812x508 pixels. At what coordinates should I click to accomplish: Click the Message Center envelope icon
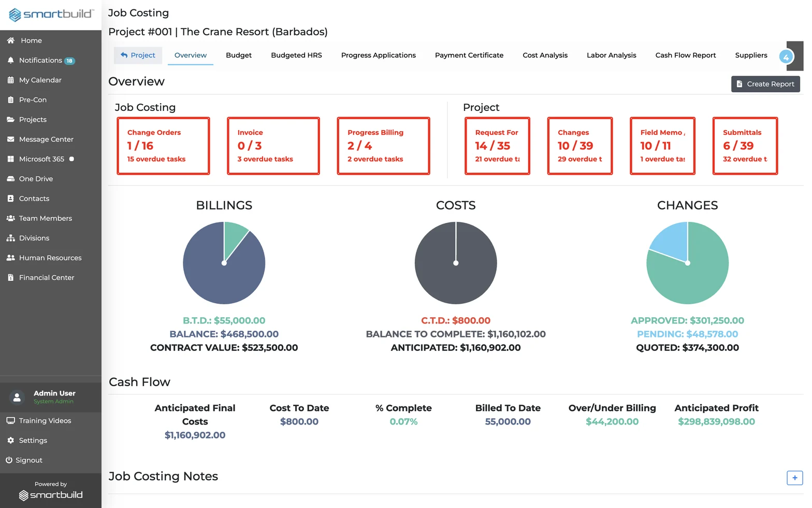(x=10, y=139)
